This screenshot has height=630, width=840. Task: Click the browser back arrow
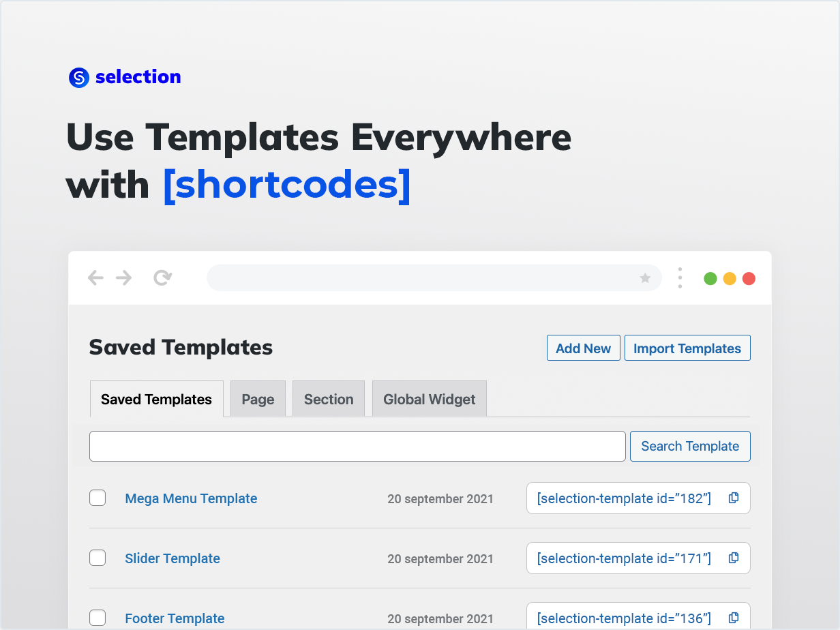click(95, 278)
